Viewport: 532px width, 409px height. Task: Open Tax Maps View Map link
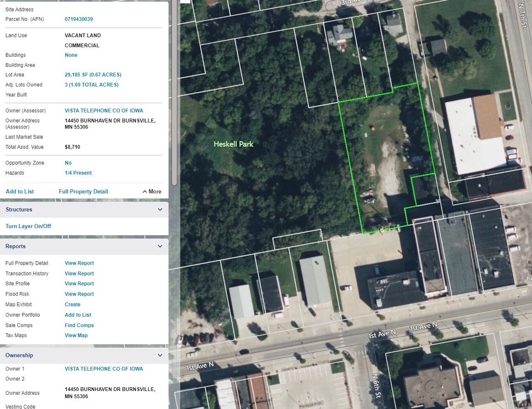76,335
